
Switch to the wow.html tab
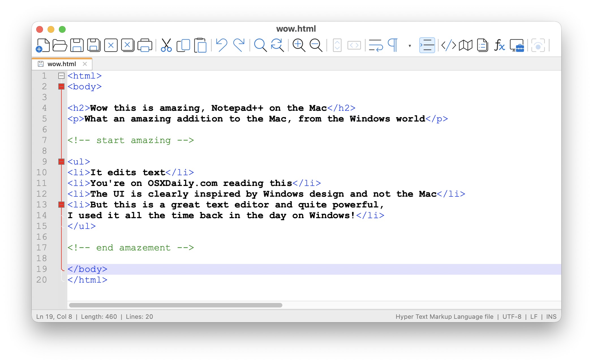click(62, 64)
